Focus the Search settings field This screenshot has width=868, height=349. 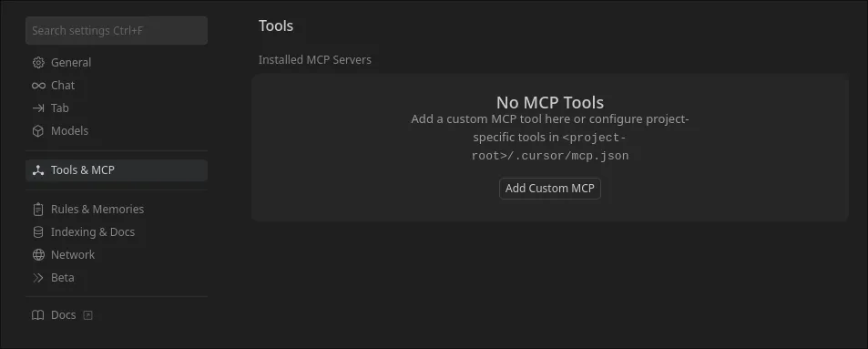(x=117, y=30)
